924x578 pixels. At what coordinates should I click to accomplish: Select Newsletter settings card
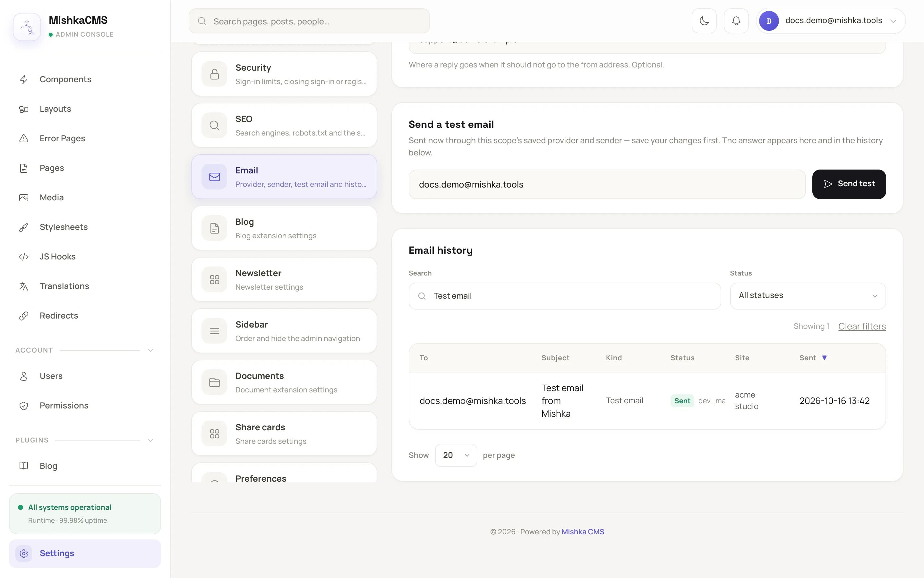[x=284, y=279]
